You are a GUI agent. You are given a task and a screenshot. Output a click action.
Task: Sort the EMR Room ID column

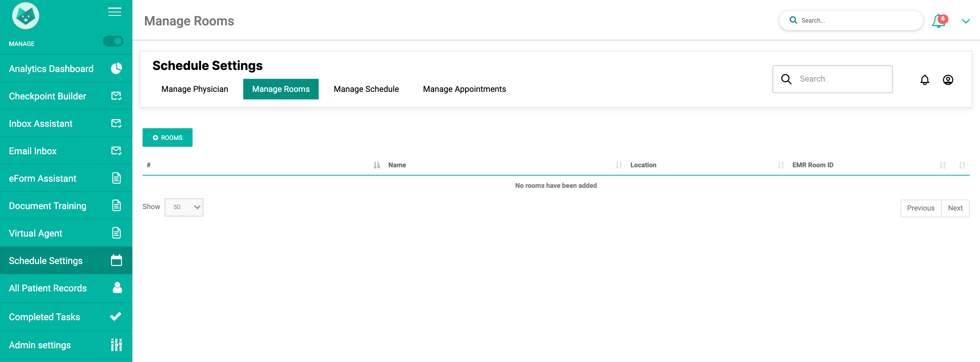pyautogui.click(x=943, y=165)
